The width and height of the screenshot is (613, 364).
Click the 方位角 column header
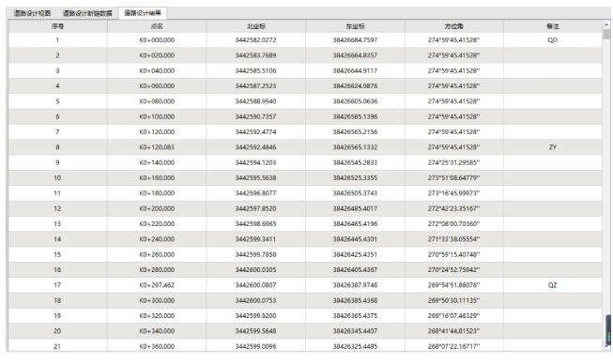(454, 26)
